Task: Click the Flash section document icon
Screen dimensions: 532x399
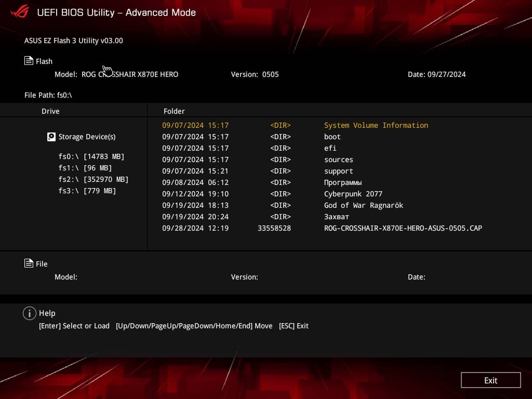Action: pyautogui.click(x=29, y=61)
